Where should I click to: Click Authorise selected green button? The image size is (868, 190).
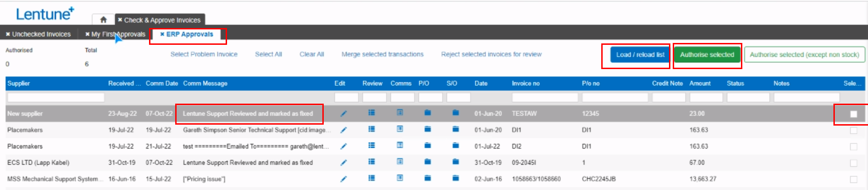(707, 55)
